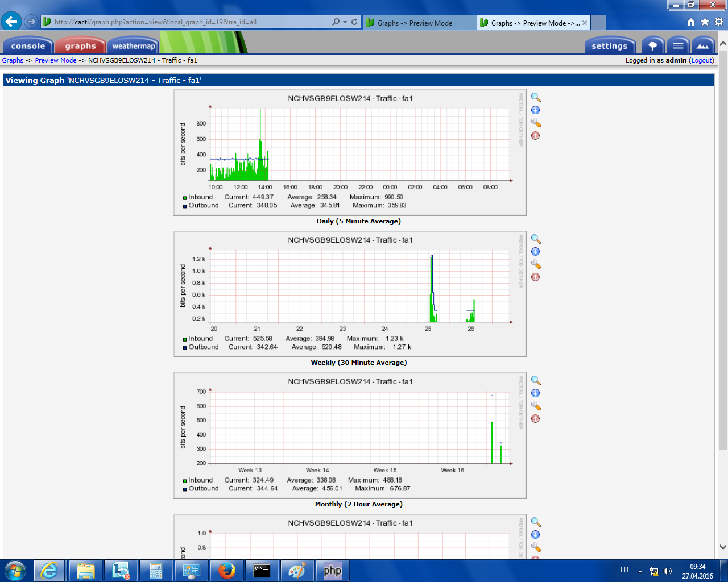Screen dimensions: 728x582
Task: Open the command prompt taskbar item
Action: point(262,571)
